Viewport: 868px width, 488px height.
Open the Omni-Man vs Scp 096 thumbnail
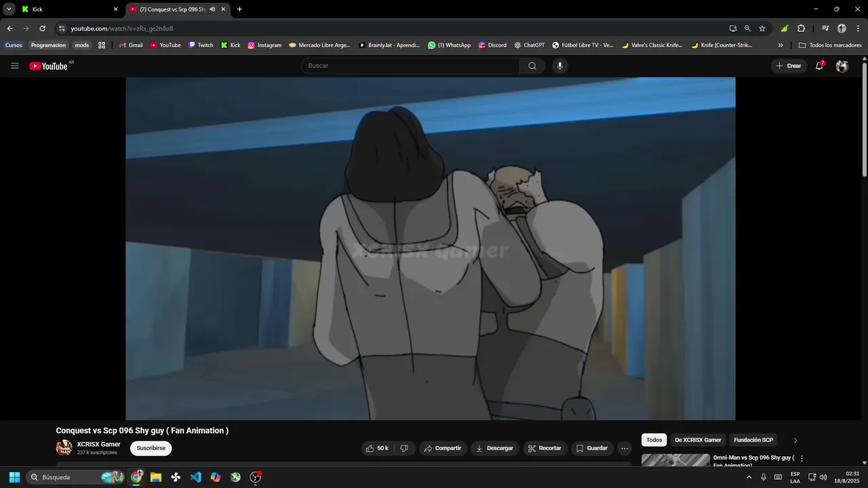pos(675,460)
